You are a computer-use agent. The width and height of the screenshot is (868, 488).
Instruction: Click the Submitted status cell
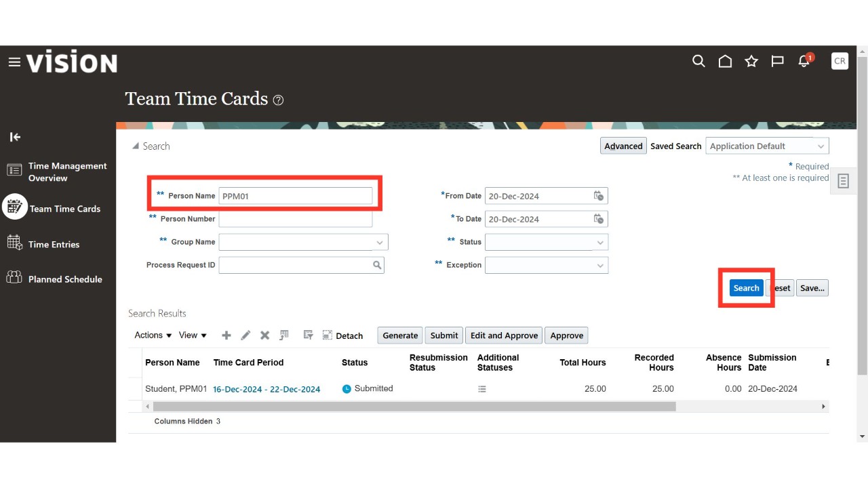(x=368, y=389)
